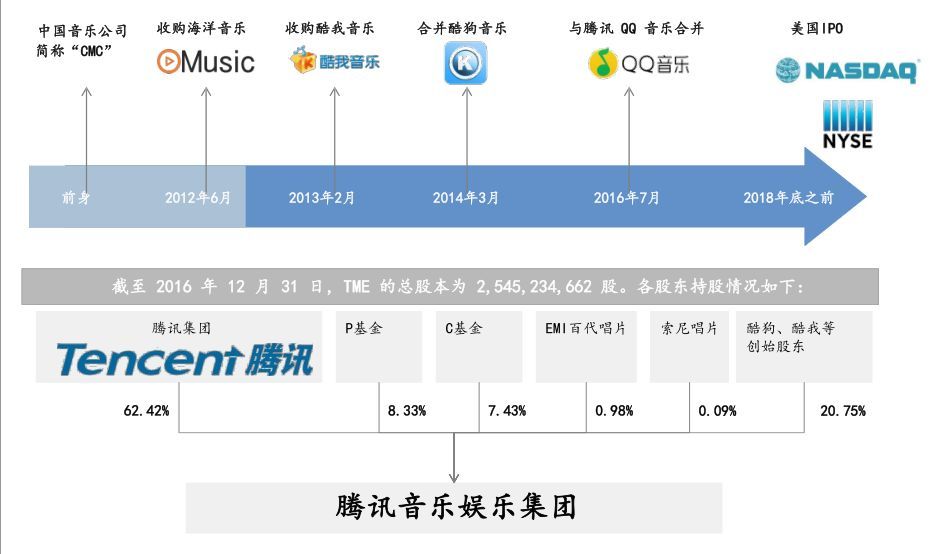Click the 8.33% value
Screen dimensions: 941x554
tap(407, 411)
